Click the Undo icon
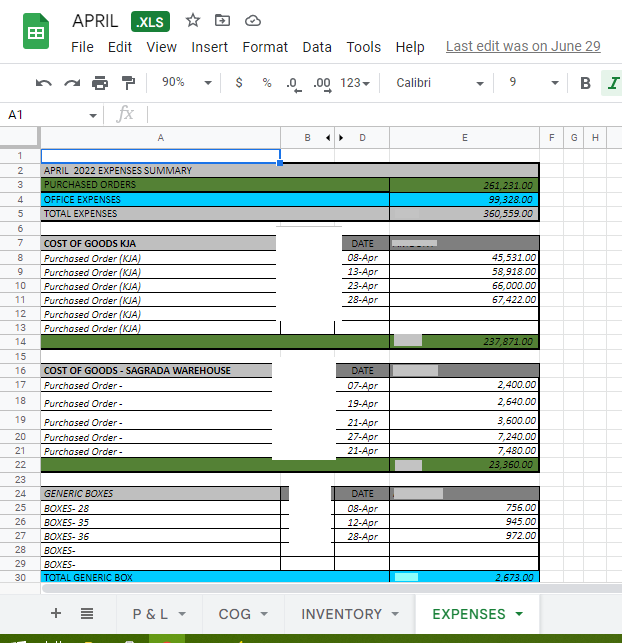Screen dimensions: 622x643 [43, 83]
